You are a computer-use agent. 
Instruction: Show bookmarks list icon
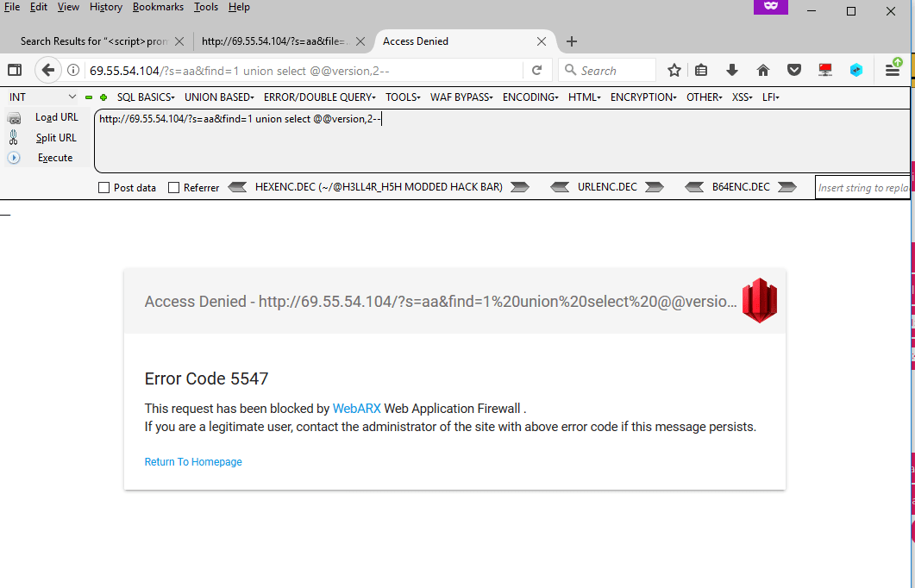701,71
